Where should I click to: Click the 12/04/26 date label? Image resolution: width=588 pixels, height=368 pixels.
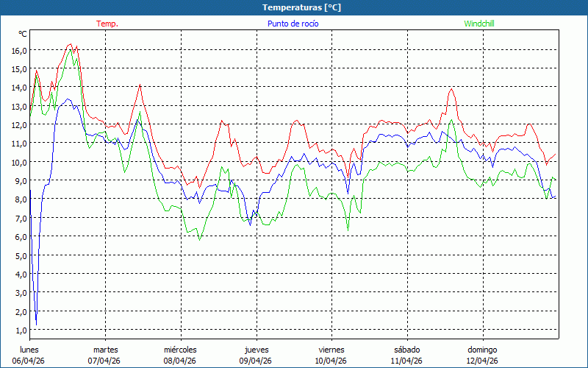point(482,361)
